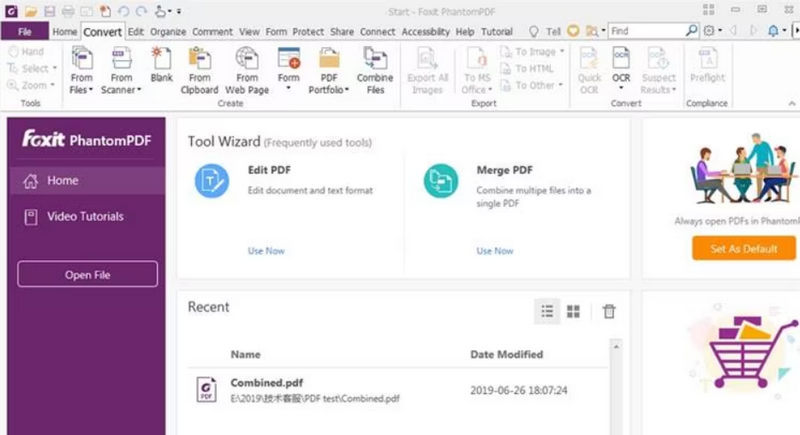Screen dimensions: 800x435
Task: Click the To HTML export option
Action: point(527,68)
